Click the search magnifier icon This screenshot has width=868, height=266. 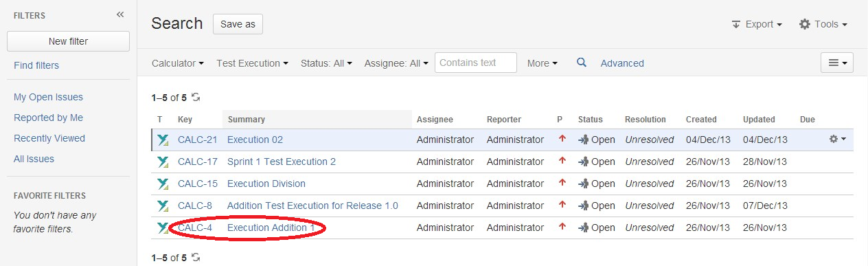pyautogui.click(x=582, y=63)
